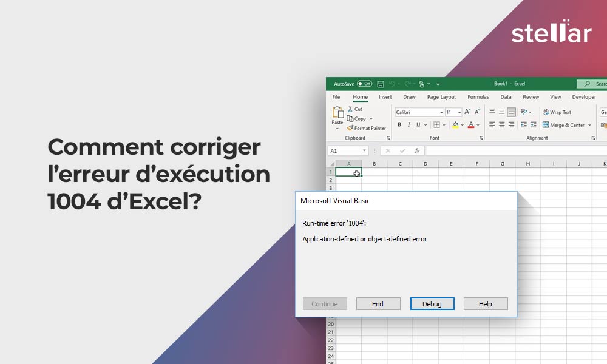Image resolution: width=607 pixels, height=364 pixels.
Task: Open the Developer tab
Action: [x=584, y=97]
